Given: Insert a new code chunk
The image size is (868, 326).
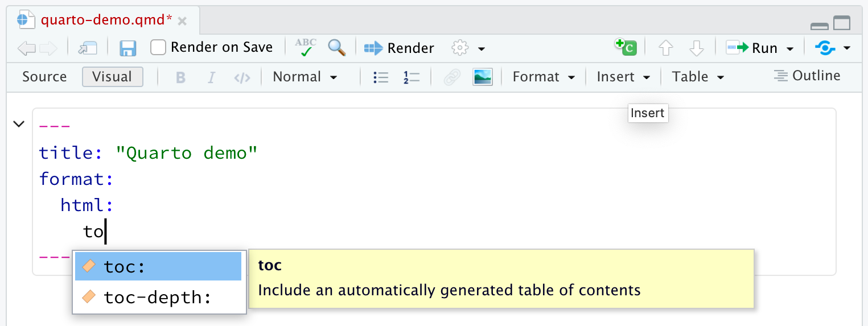Looking at the screenshot, I should pos(626,47).
